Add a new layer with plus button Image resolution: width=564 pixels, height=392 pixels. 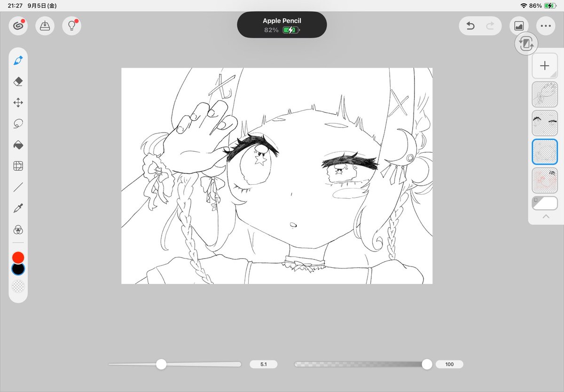click(x=545, y=66)
